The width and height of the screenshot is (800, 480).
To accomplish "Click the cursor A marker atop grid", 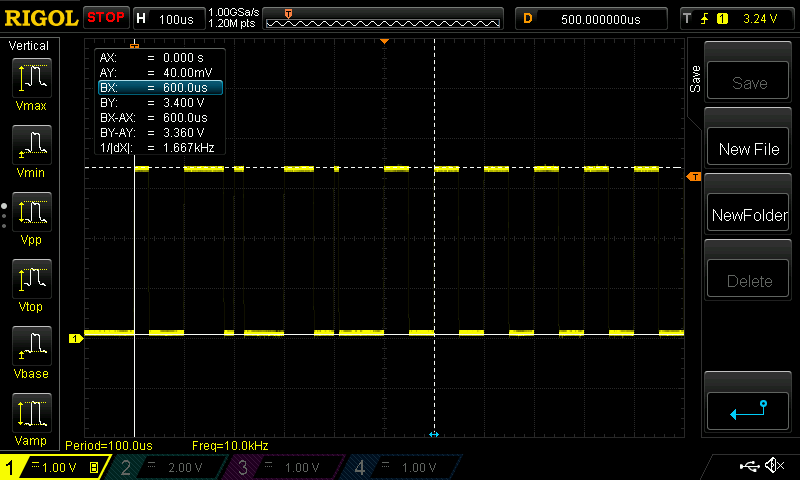I will tap(134, 46).
